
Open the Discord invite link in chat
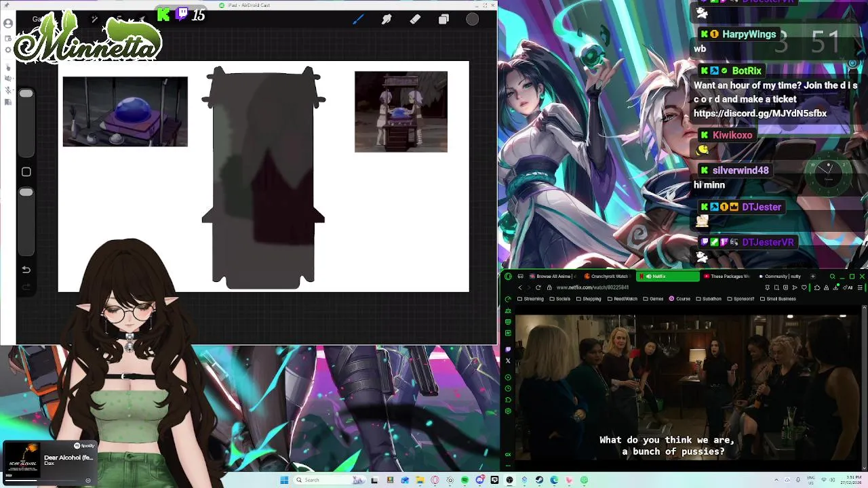tap(760, 113)
